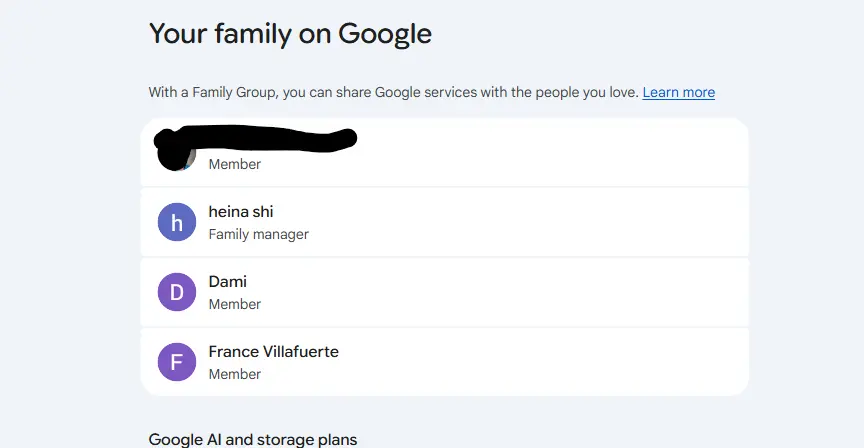The width and height of the screenshot is (864, 448).
Task: Click heina shi's blue 'h' avatar
Action: click(x=177, y=222)
